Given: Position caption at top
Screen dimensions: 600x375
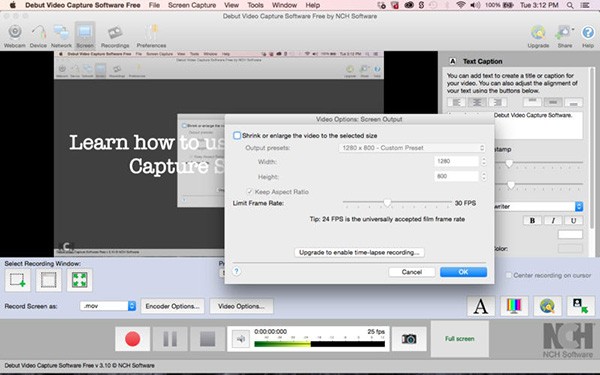Looking at the screenshot, I should coord(532,102).
